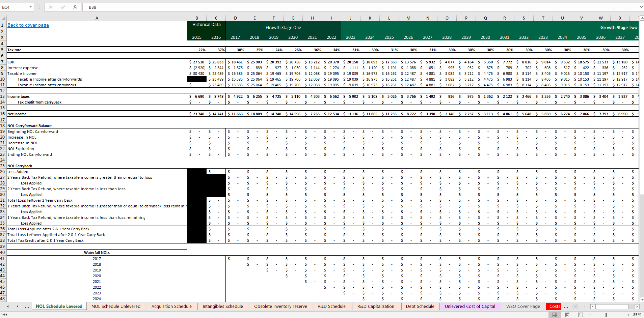Viewport: 644px width, 318px height.
Task: Click the Growth Stage Two header
Action: (618, 28)
